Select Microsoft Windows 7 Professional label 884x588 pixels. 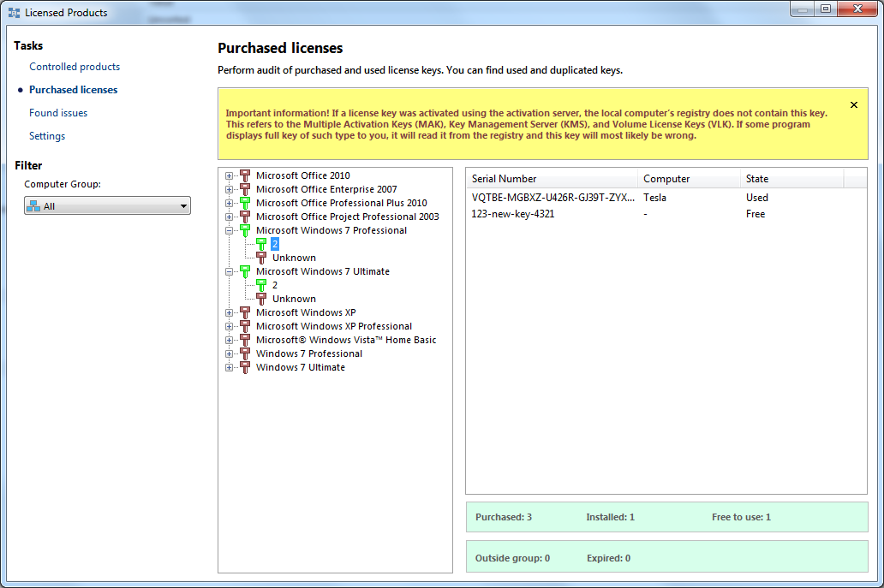331,230
